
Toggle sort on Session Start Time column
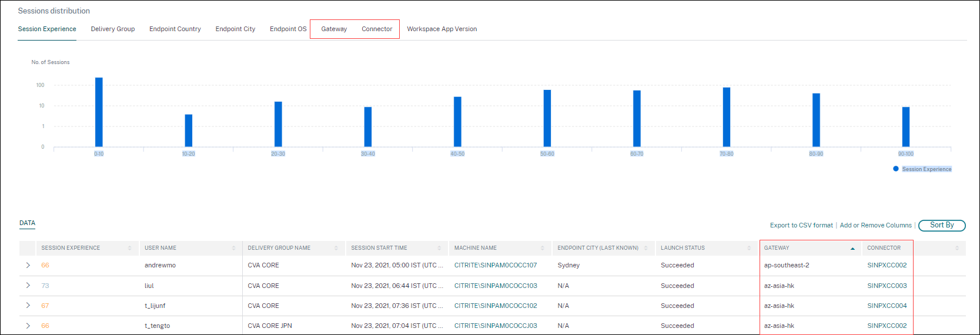[x=439, y=248]
